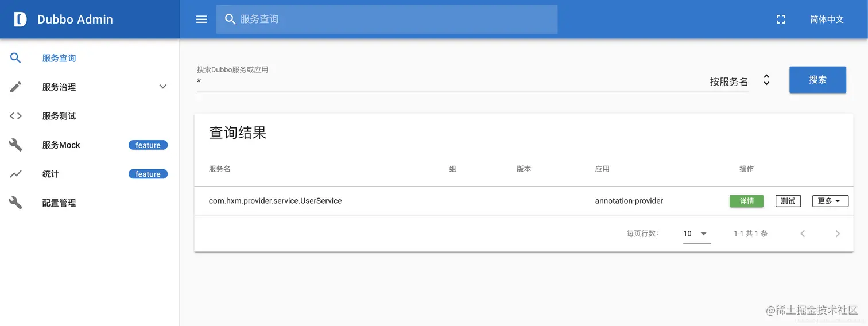
Task: Focus the top 服务查询 search field
Action: [386, 20]
